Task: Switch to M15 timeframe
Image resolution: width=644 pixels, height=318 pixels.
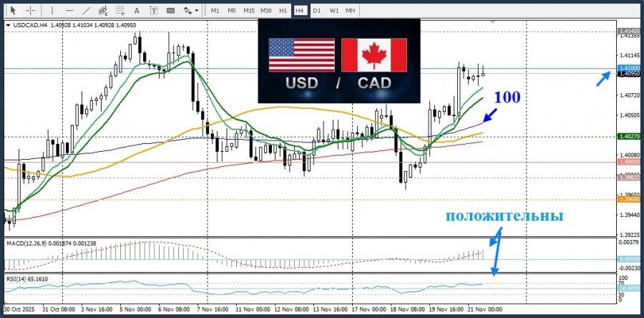Action: coord(248,11)
